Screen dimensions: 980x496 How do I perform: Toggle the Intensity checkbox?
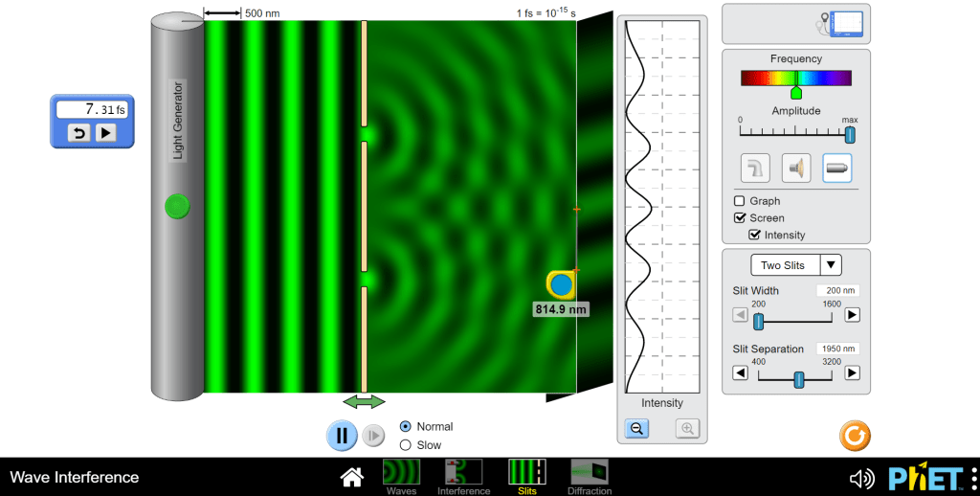[754, 236]
